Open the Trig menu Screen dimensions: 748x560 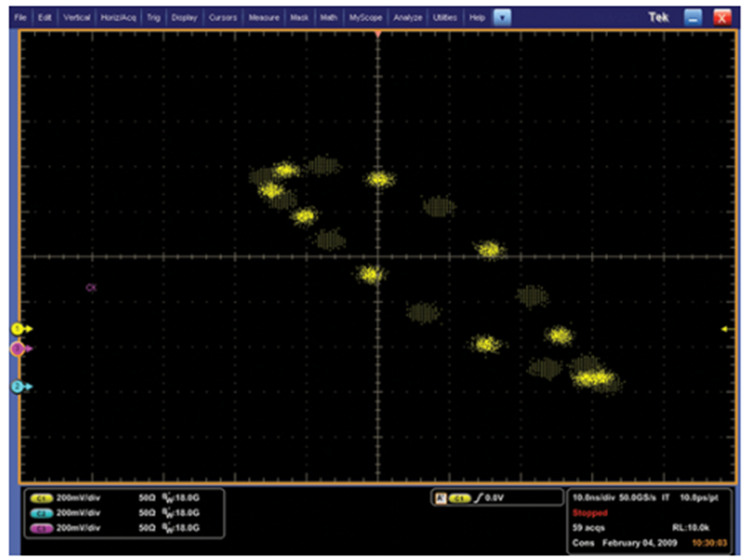(153, 18)
